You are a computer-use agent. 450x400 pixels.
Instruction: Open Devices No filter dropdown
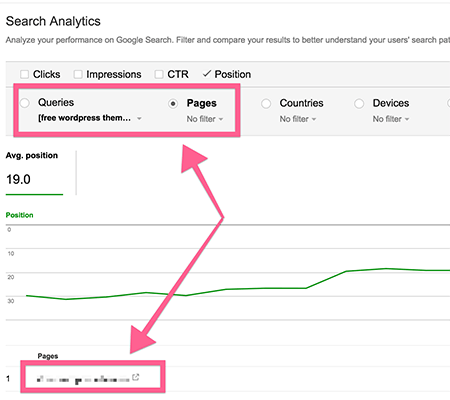[391, 119]
